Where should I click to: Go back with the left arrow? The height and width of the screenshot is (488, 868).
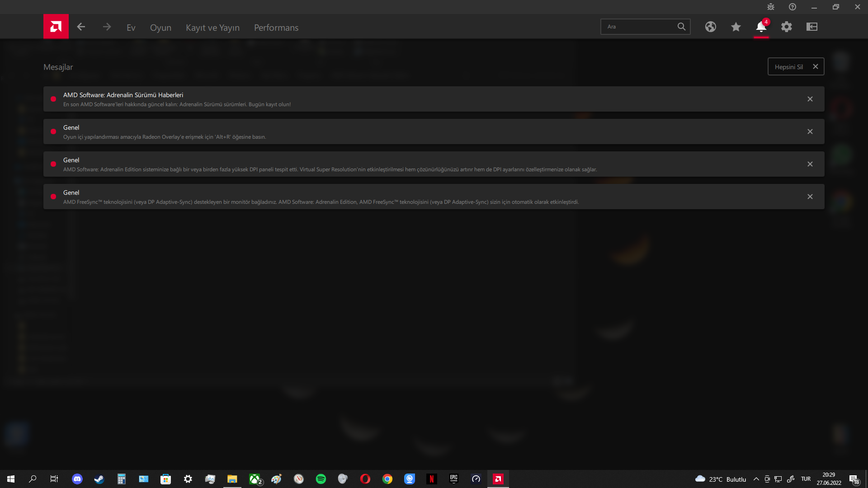pos(81,27)
